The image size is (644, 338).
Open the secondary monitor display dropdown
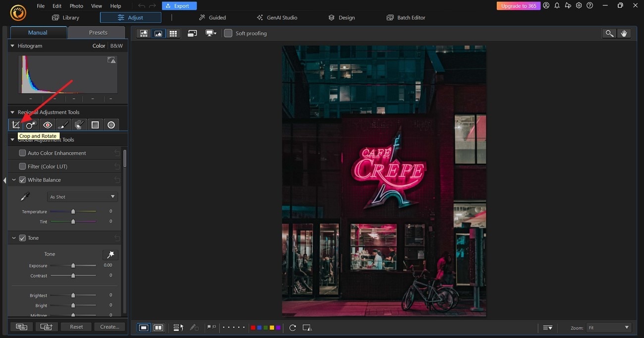point(211,33)
